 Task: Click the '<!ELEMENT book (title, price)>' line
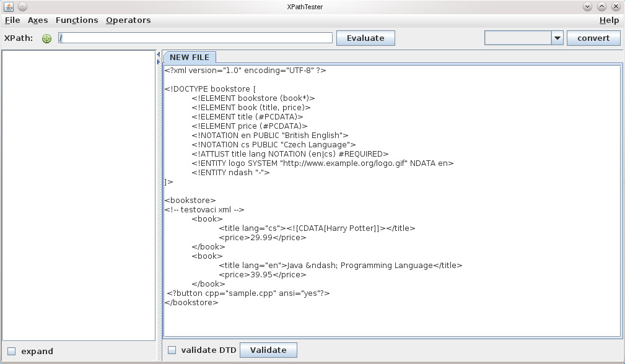click(x=251, y=108)
